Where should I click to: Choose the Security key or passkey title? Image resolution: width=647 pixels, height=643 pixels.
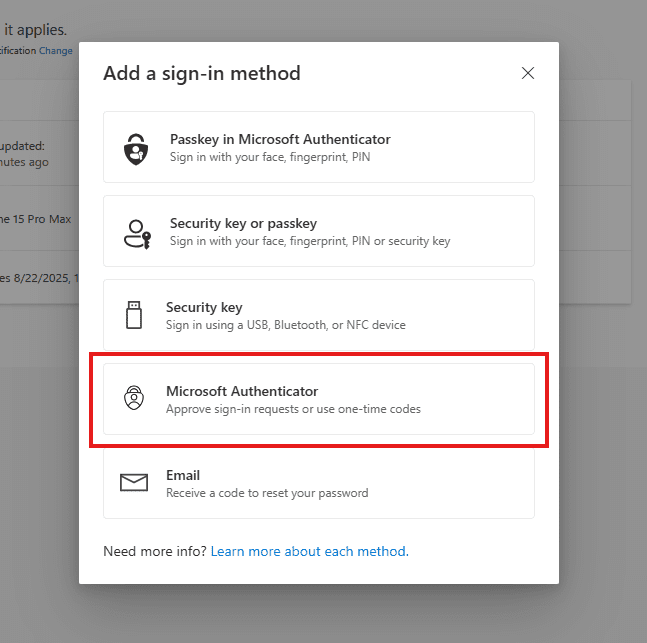click(x=243, y=223)
